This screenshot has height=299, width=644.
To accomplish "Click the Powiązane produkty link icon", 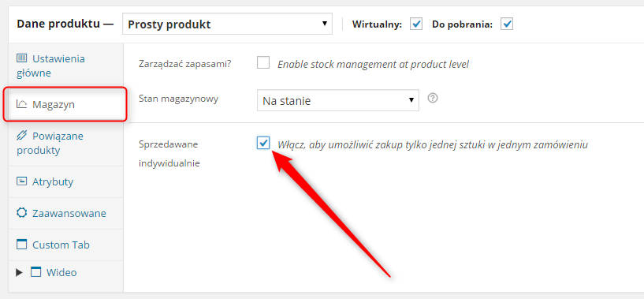I will tap(21, 136).
